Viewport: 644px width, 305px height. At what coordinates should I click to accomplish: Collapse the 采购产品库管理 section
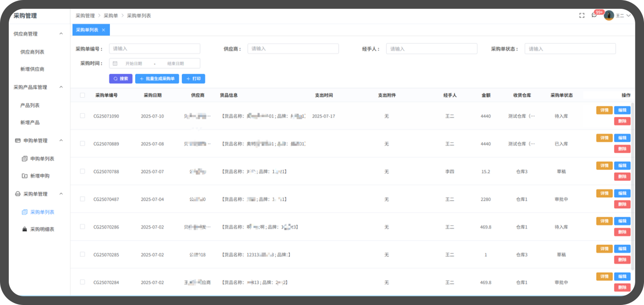coord(61,87)
